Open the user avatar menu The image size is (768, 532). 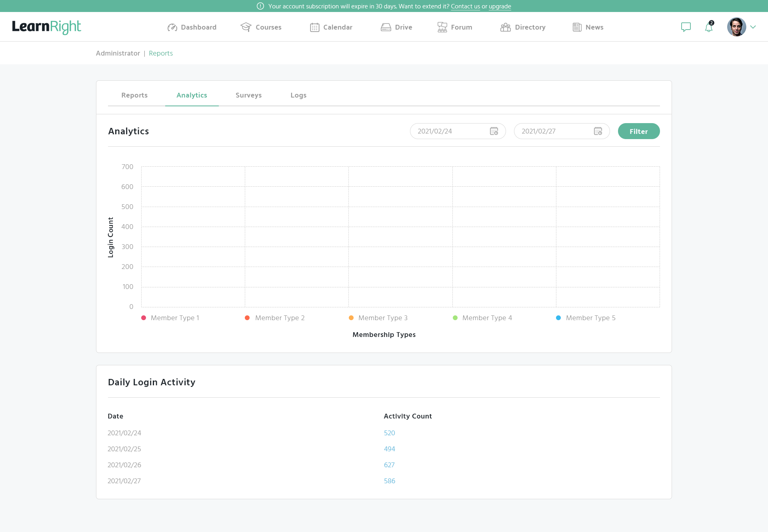click(736, 27)
